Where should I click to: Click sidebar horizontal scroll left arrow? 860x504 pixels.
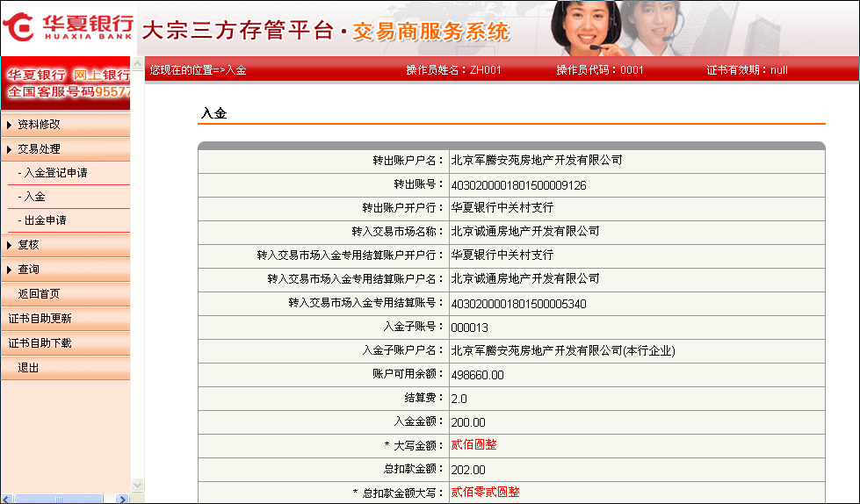tap(6, 499)
